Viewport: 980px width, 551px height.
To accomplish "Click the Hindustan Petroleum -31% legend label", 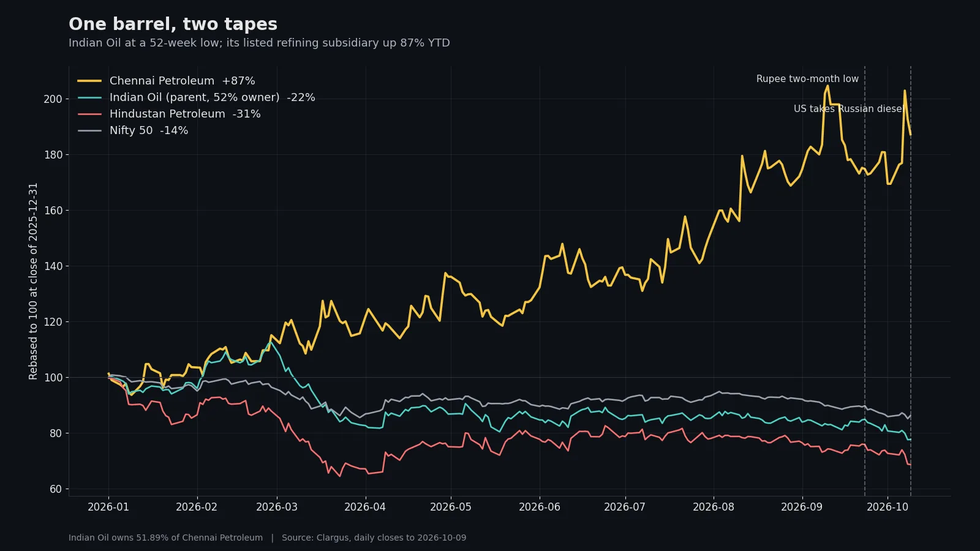I will click(185, 114).
